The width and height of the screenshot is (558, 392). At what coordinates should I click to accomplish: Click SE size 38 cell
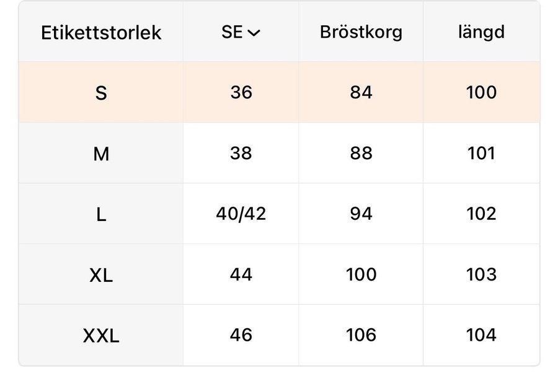pos(241,153)
